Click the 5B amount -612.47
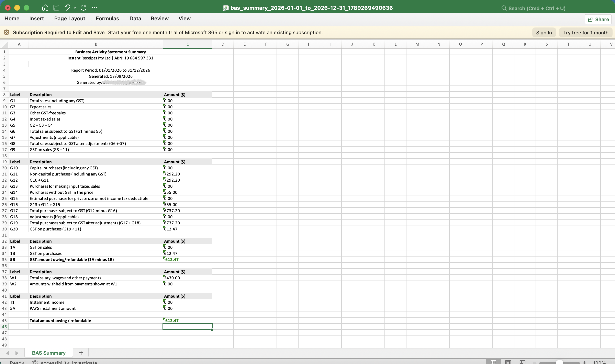This screenshot has width=615, height=364. click(187, 260)
